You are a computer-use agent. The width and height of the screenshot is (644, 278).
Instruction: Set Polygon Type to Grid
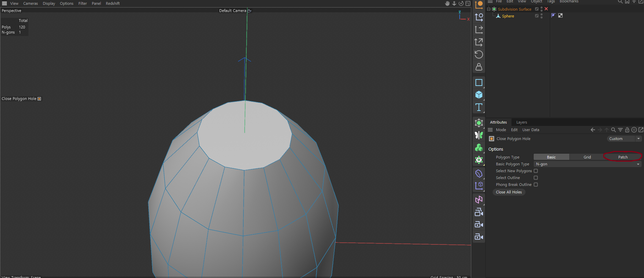point(587,157)
